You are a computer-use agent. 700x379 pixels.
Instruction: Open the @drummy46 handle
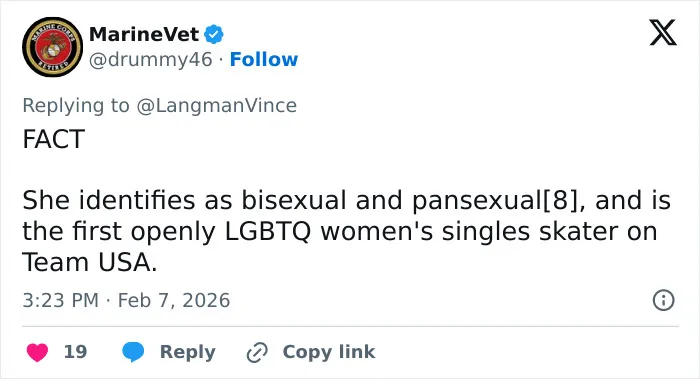151,60
